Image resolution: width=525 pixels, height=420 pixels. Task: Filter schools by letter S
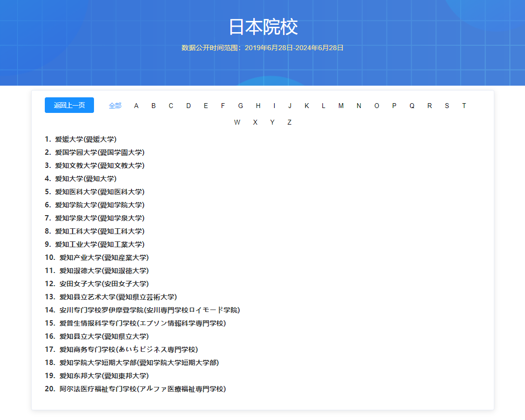pyautogui.click(x=447, y=106)
